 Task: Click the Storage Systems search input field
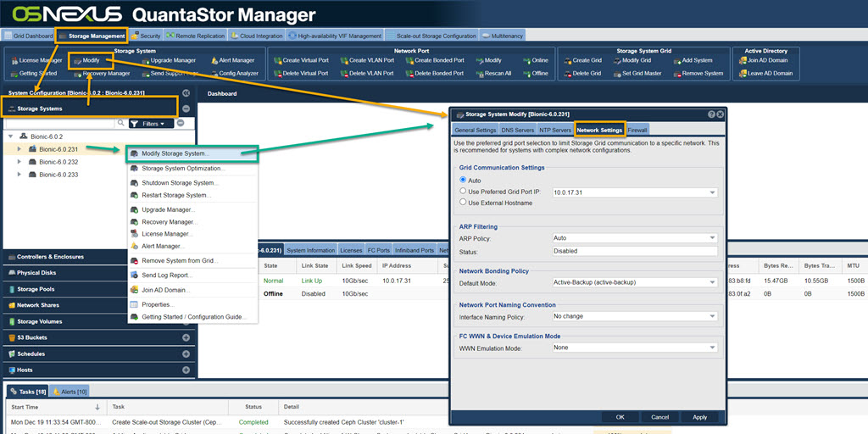[60, 124]
